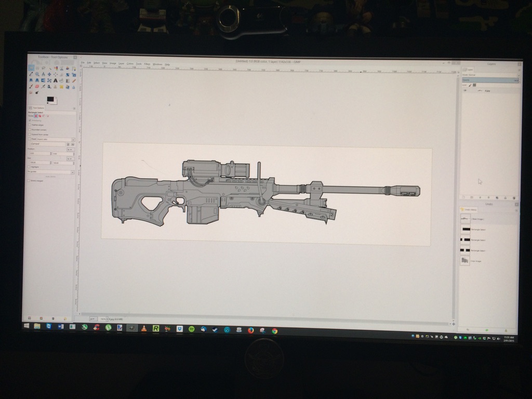The height and width of the screenshot is (399, 532).
Task: Select the Heal tool
Action: point(61,87)
